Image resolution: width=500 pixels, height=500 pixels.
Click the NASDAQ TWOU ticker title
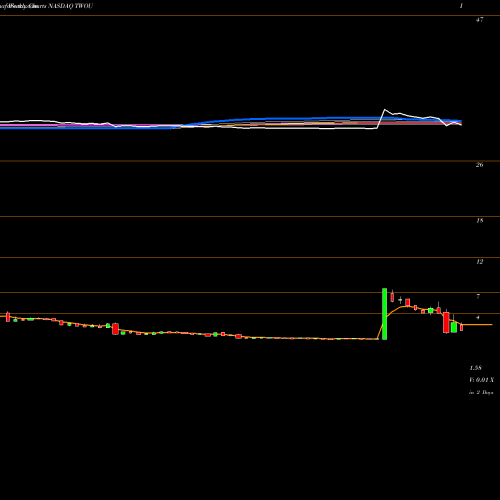[x=70, y=6]
